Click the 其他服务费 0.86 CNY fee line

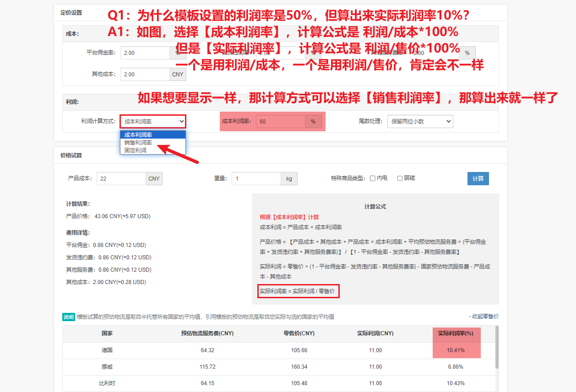pyautogui.click(x=109, y=269)
